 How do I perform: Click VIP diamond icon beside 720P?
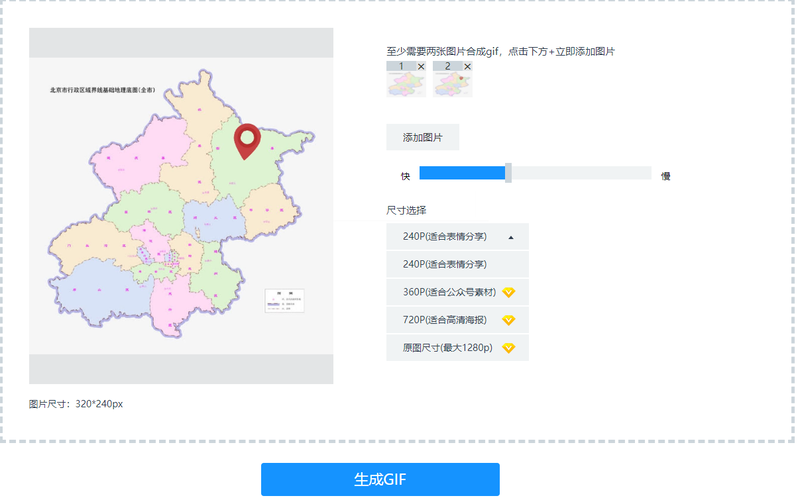[x=509, y=320]
